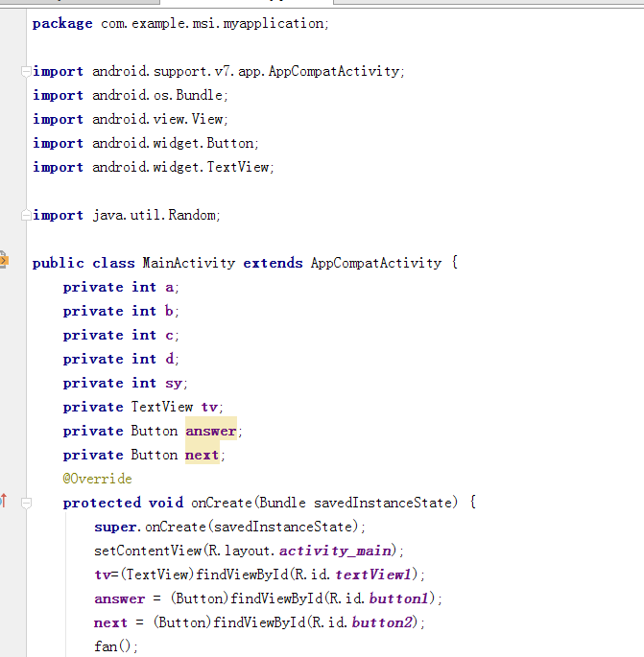Click 'Bundle' type in onCreate signature
Screen dimensions: 644x657
pos(282,503)
